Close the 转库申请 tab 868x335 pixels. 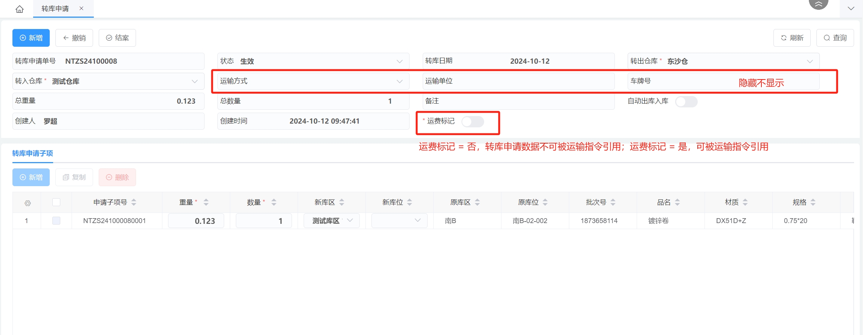81,8
